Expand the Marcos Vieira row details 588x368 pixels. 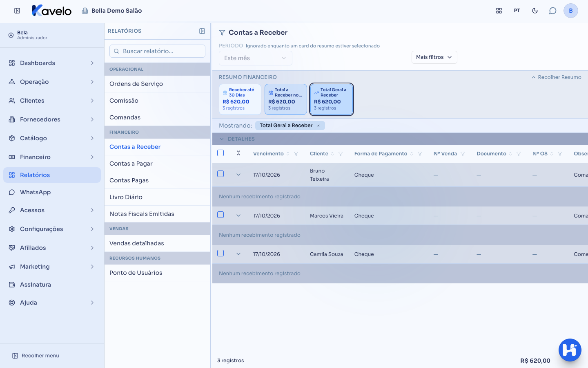[x=238, y=216]
